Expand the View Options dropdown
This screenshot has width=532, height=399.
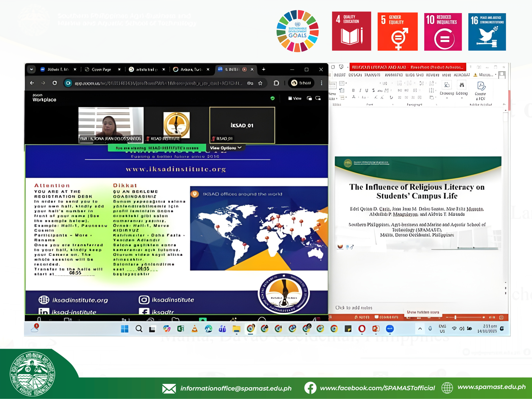[x=226, y=148]
